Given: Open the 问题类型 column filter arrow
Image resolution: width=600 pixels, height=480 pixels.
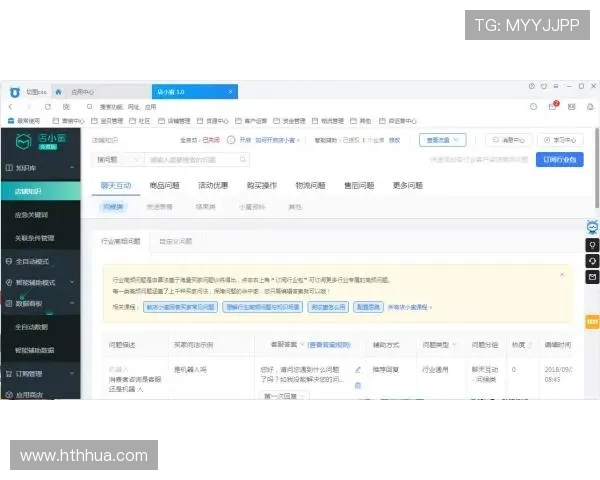Looking at the screenshot, I should pos(454,345).
